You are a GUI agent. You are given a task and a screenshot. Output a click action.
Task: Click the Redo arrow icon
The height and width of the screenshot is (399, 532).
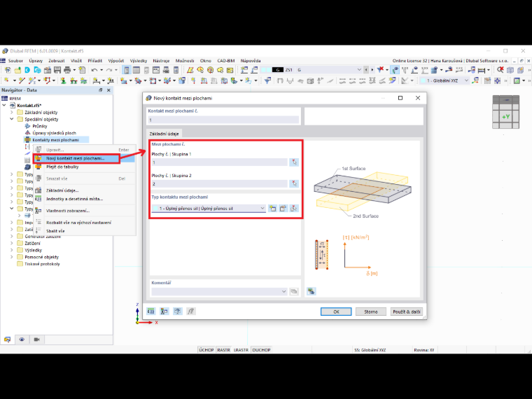click(x=109, y=70)
